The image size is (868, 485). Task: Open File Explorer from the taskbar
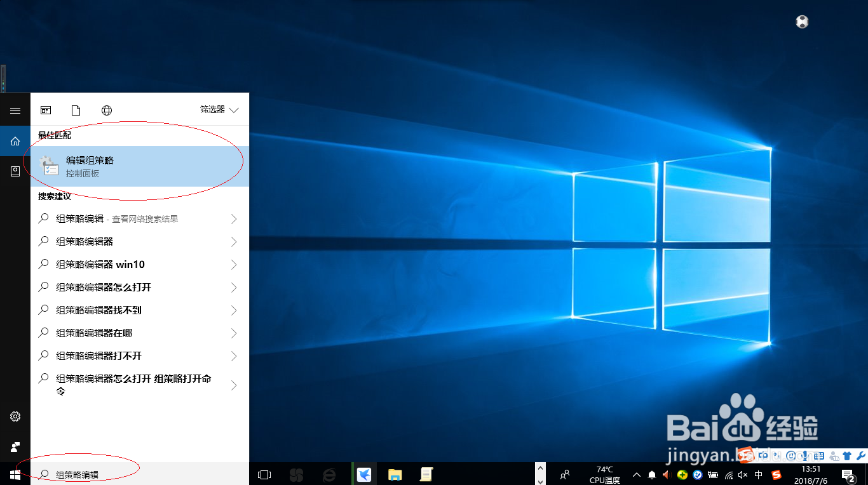click(x=395, y=474)
